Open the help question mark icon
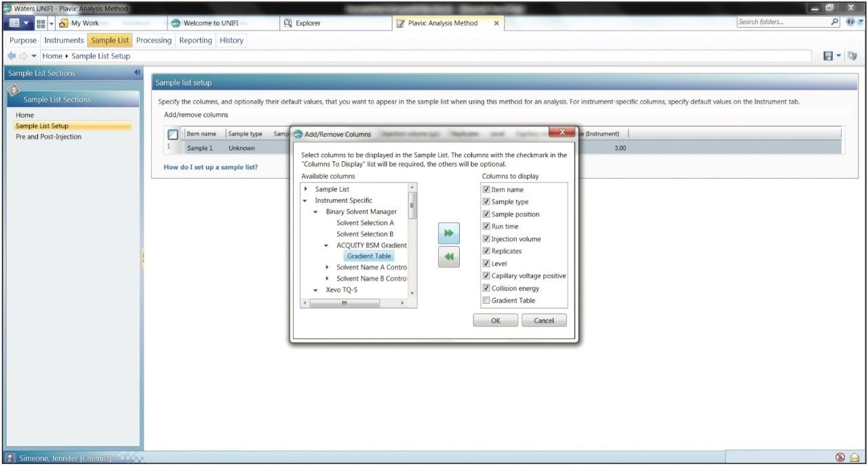868x466 pixels. [850, 22]
